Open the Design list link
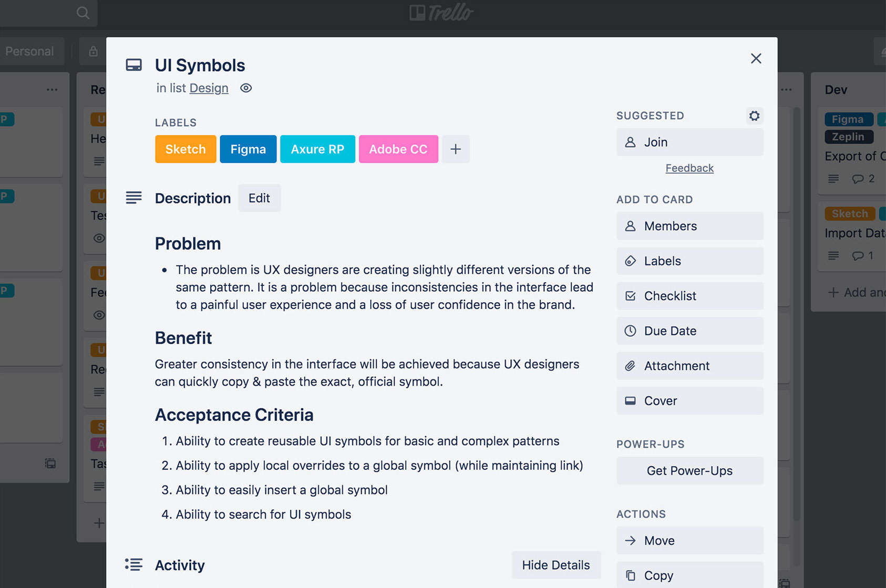886x588 pixels. [x=209, y=88]
